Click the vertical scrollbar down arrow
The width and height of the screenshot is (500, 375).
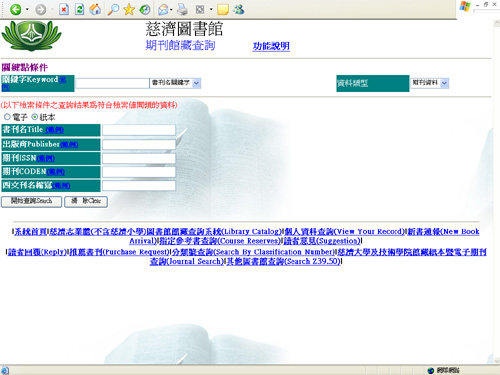(x=496, y=361)
